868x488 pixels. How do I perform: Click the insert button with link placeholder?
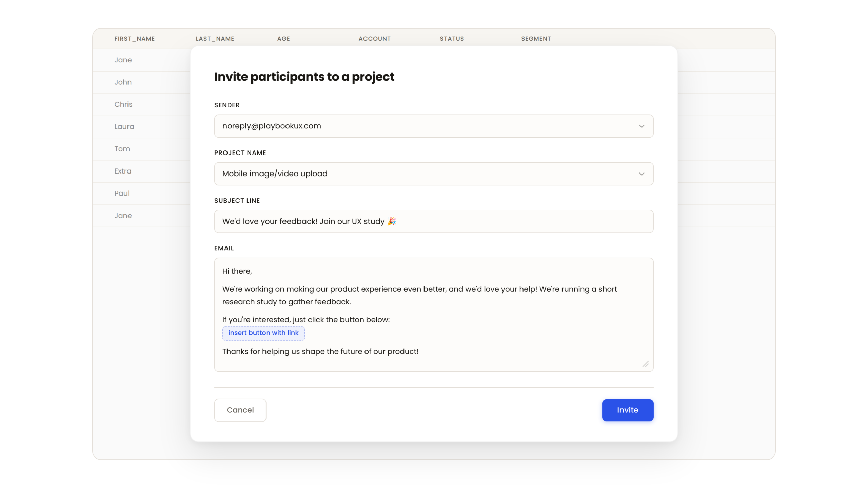(x=263, y=333)
